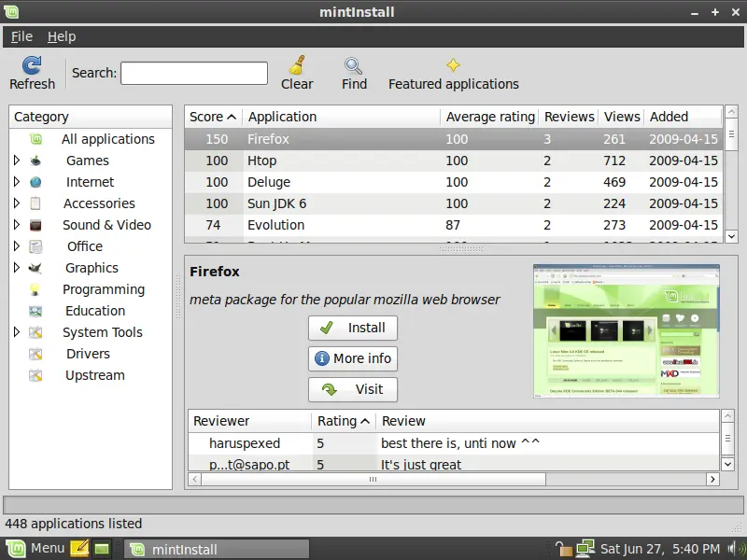Click the reviews horizontal scrollbar
Image resolution: width=747 pixels, height=560 pixels.
point(373,479)
